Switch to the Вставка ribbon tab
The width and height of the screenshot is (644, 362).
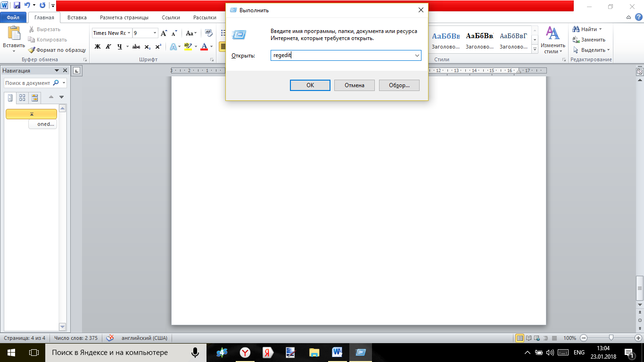click(77, 17)
